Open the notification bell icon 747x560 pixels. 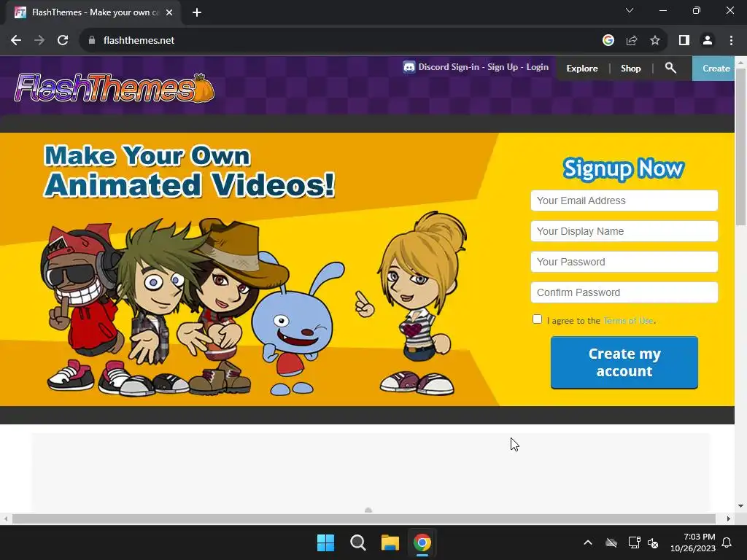point(727,542)
